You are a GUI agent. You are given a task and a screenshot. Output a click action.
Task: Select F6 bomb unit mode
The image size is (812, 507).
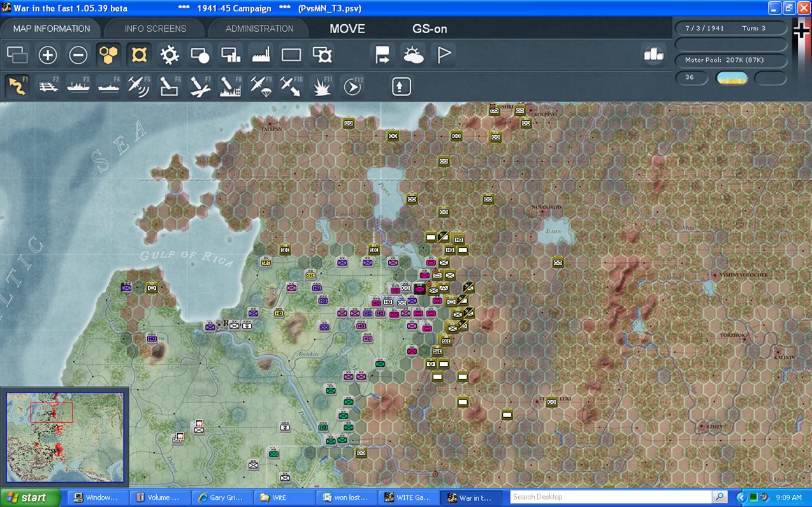point(170,86)
